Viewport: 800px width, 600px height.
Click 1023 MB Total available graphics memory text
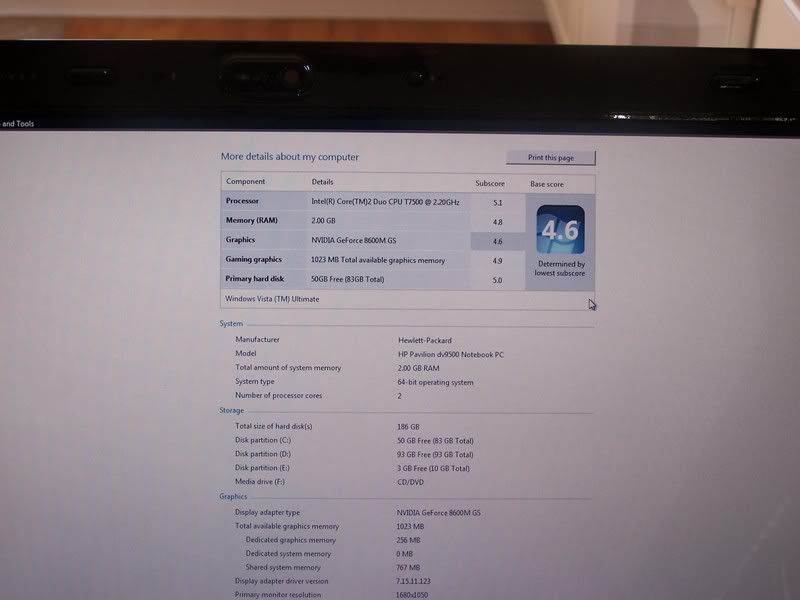click(x=378, y=260)
